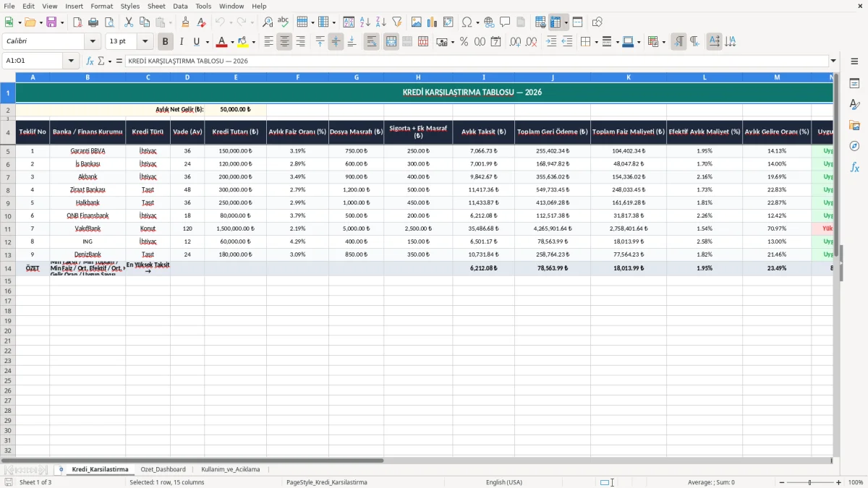Activate Clone Formatting paintbrush
Viewport: 868px width, 488px height.
(x=185, y=22)
